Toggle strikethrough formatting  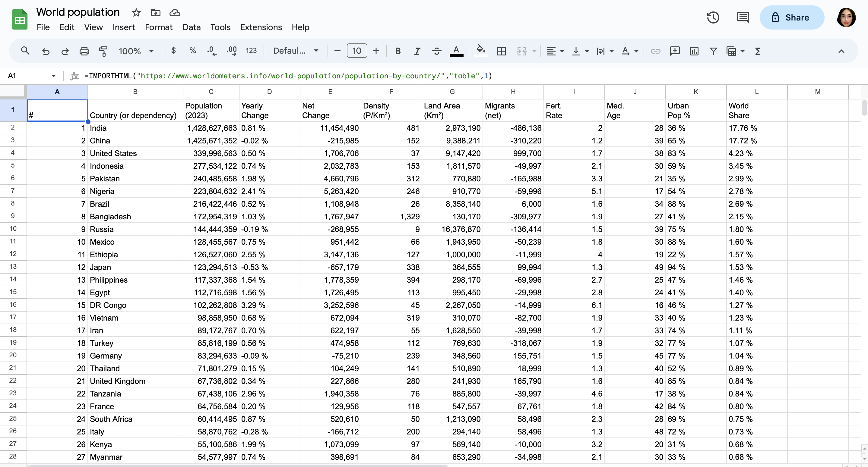point(436,51)
